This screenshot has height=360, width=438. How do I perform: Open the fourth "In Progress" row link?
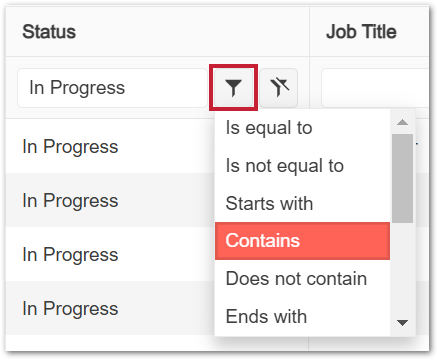click(x=70, y=309)
